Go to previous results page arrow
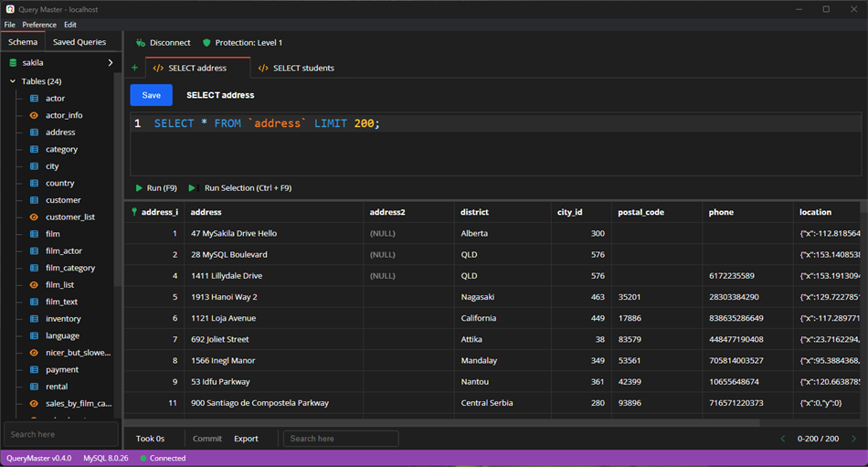 782,439
